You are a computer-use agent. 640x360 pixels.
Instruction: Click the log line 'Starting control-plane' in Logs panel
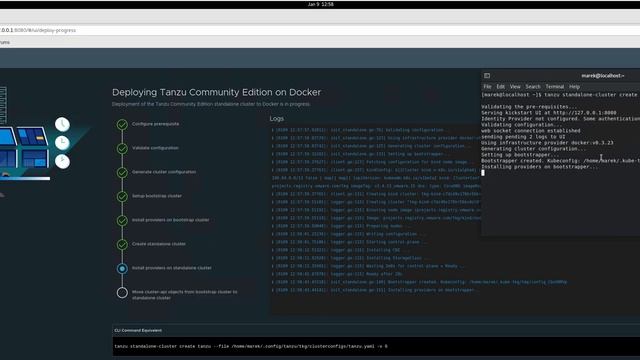350,242
